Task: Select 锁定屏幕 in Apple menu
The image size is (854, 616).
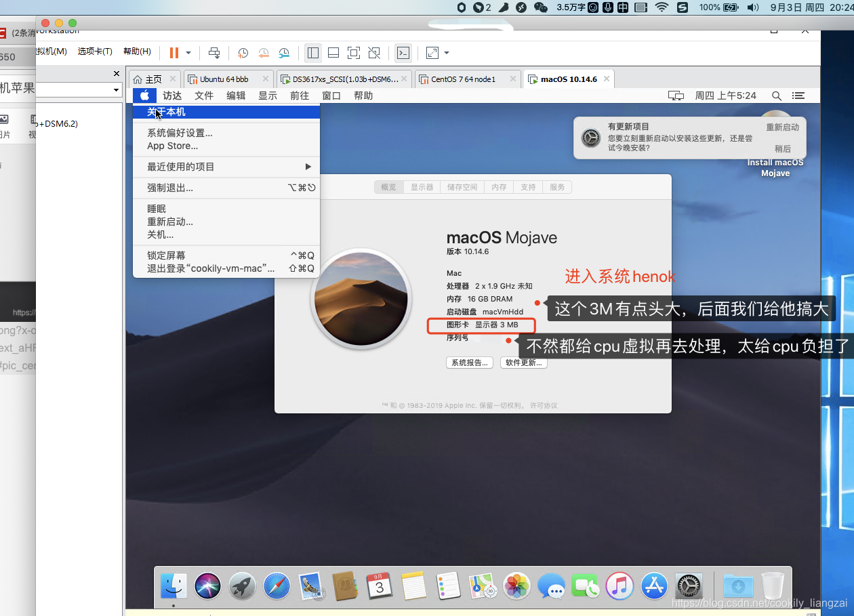Action: (x=226, y=255)
